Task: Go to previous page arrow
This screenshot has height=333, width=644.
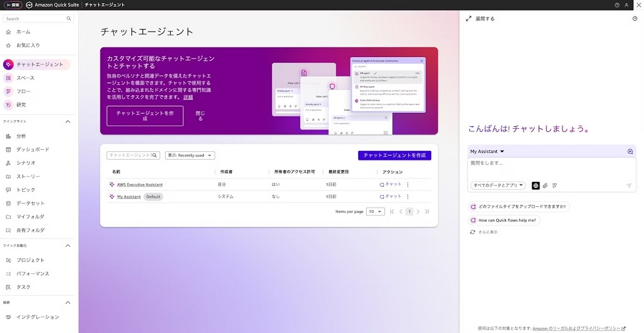Action: (401, 211)
